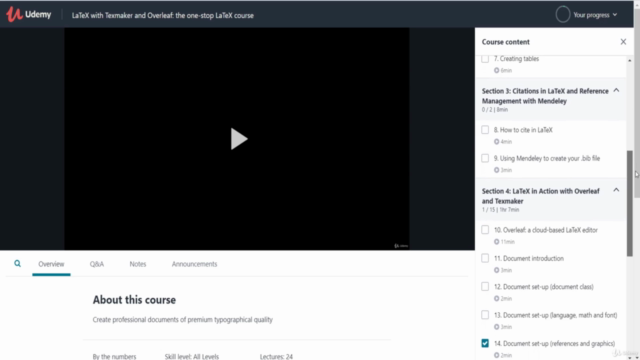Image resolution: width=640 pixels, height=360 pixels.
Task: Click clock icon under Creating tables
Action: click(x=496, y=70)
